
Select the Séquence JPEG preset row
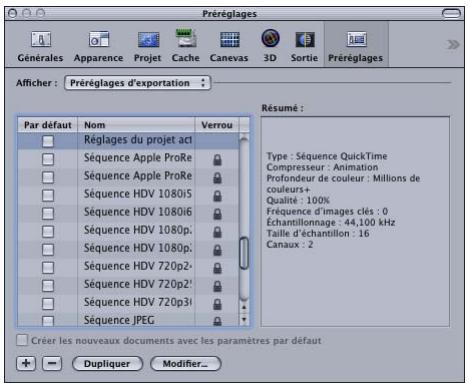[x=128, y=320]
